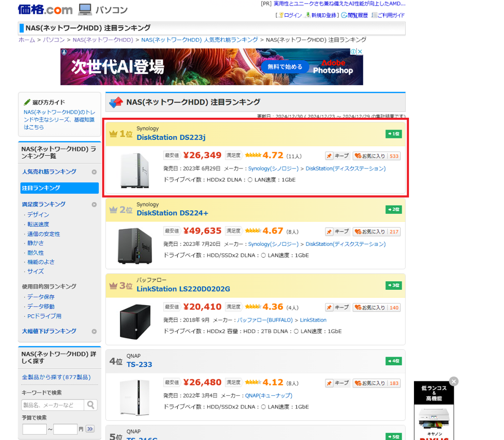Open the 閲覧履歴 header menu item
Viewport: 504px width, 440px height.
357,15
